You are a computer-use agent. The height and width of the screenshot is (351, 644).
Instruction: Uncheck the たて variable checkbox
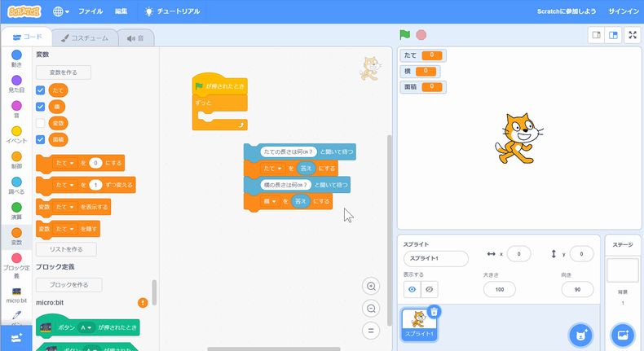coord(40,90)
